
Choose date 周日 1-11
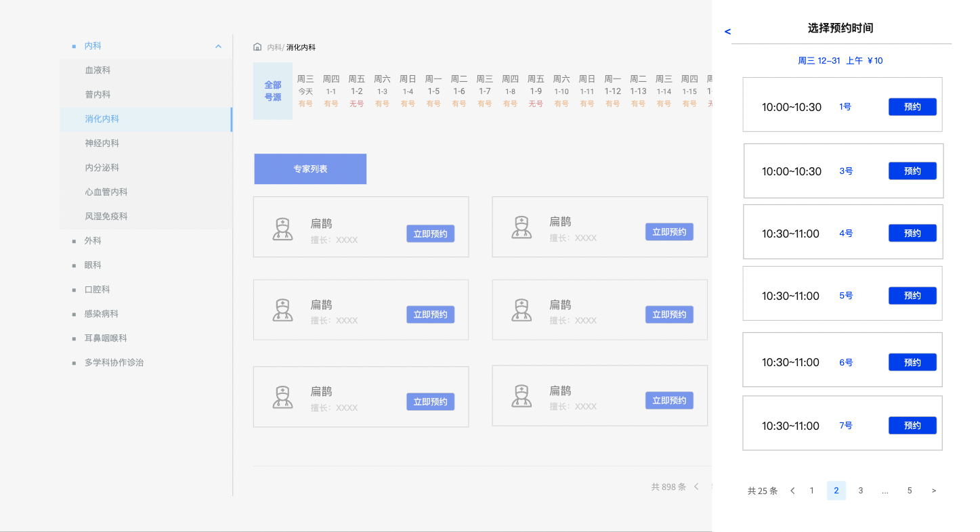[587, 91]
